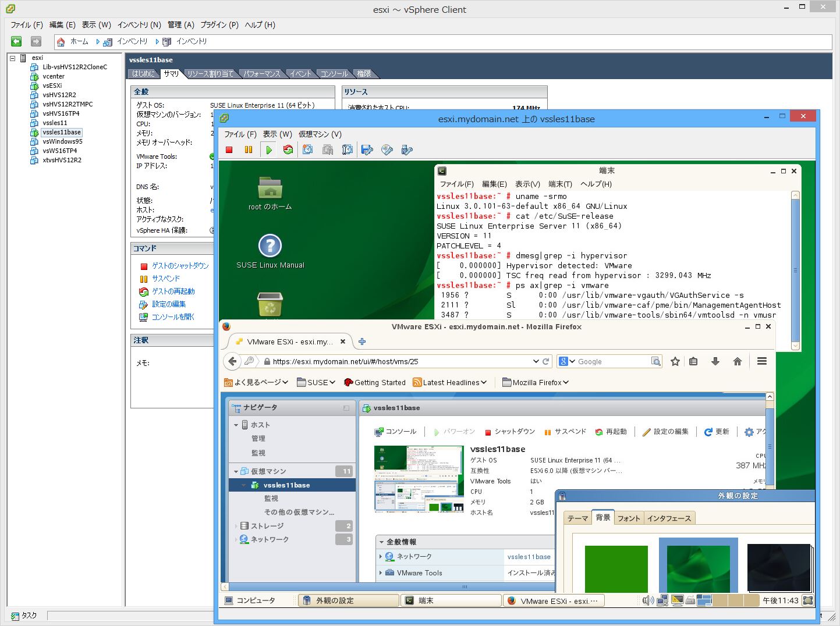Click the trash can icon on guest desktop
840x626 pixels.
[270, 304]
